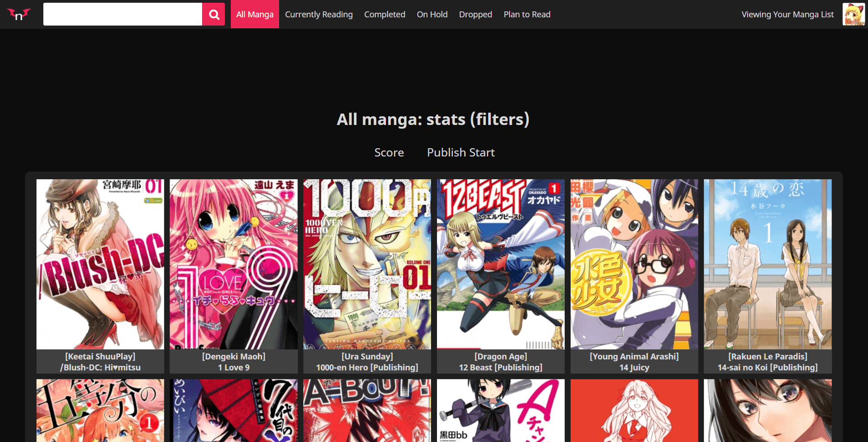Viewport: 868px width, 442px height.
Task: Open the A-BOUT! manga cover
Action: click(367, 411)
